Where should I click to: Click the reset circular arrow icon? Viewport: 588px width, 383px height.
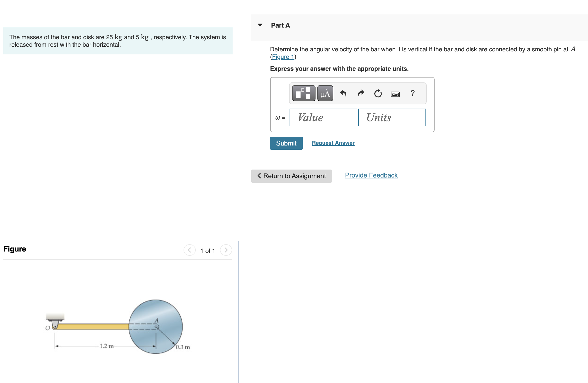[x=378, y=93]
